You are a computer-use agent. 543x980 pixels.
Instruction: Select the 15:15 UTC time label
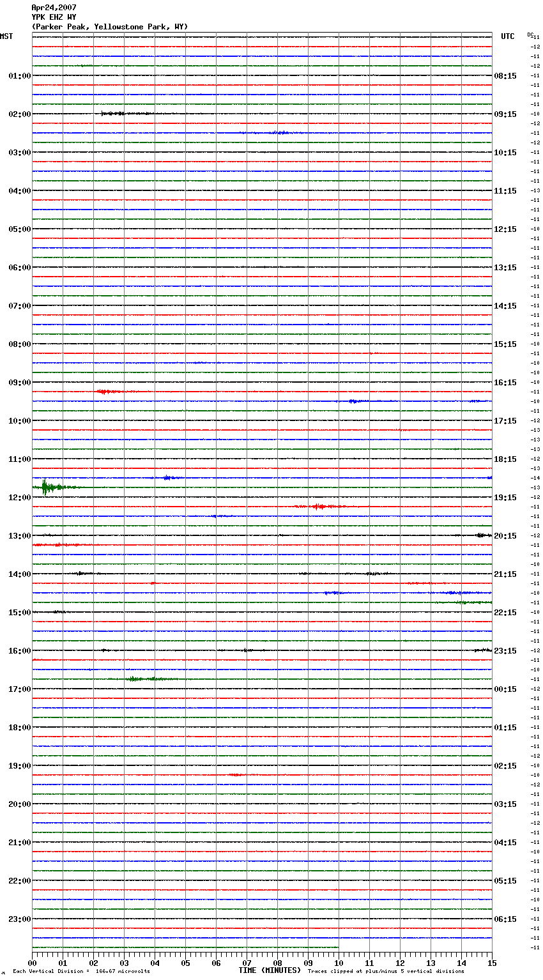[x=505, y=344]
